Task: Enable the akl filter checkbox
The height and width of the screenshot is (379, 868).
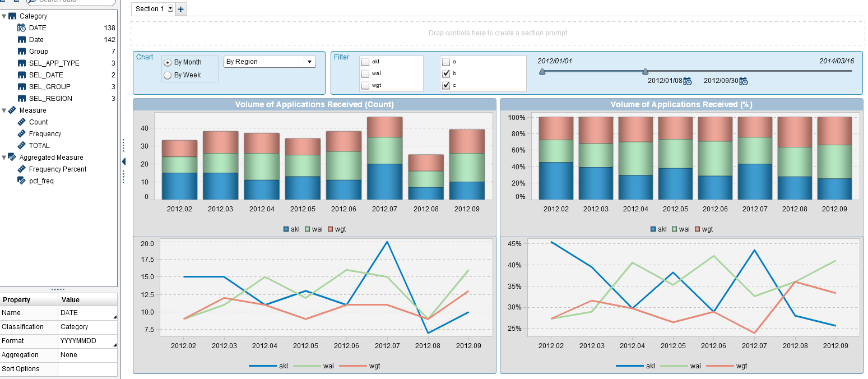Action: pyautogui.click(x=366, y=62)
